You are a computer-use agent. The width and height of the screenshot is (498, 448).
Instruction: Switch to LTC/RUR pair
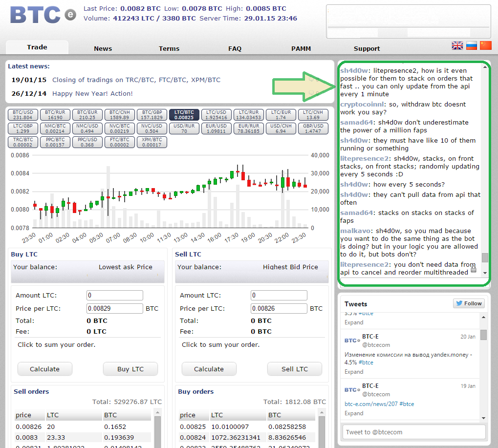[249, 115]
